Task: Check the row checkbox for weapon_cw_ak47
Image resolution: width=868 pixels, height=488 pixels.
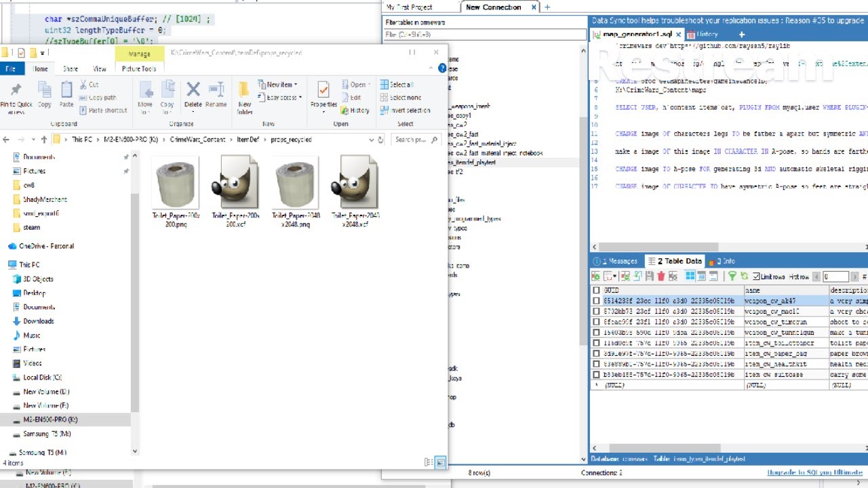Action: pos(596,301)
